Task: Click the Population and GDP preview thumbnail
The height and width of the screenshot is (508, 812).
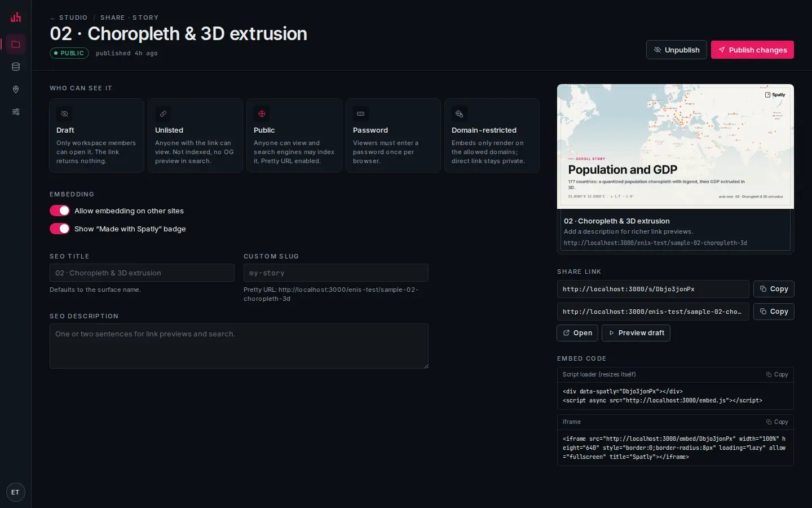Action: point(676,146)
